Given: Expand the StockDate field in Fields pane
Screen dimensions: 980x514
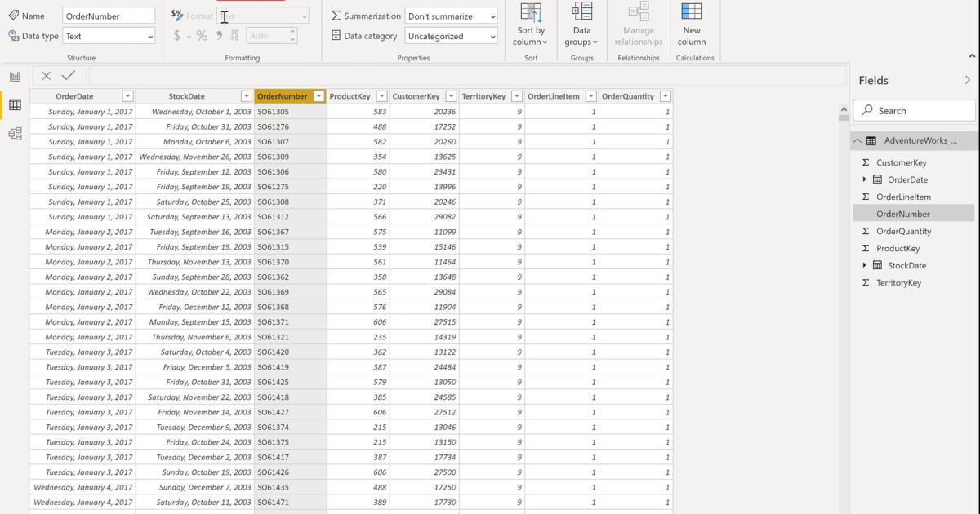Looking at the screenshot, I should pyautogui.click(x=864, y=265).
